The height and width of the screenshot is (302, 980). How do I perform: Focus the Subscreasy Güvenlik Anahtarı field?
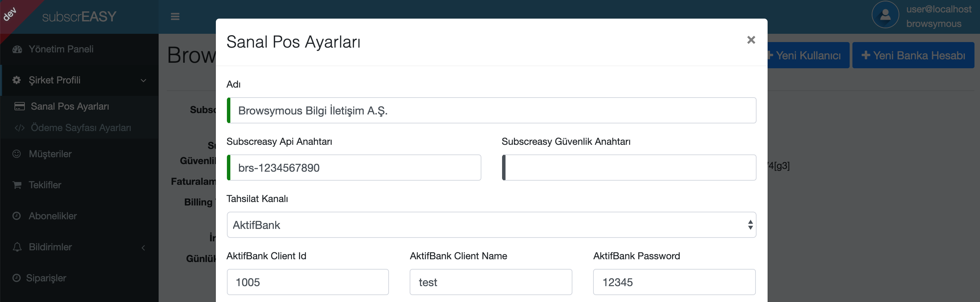tap(629, 167)
